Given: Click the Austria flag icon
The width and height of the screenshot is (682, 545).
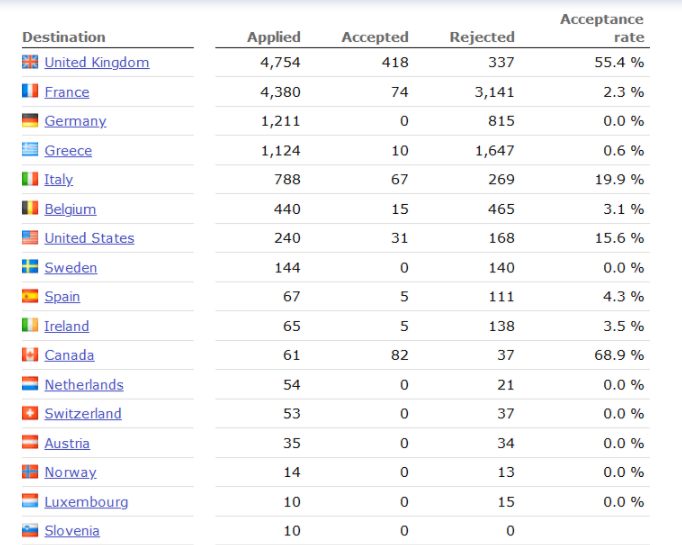Looking at the screenshot, I should pos(30,442).
